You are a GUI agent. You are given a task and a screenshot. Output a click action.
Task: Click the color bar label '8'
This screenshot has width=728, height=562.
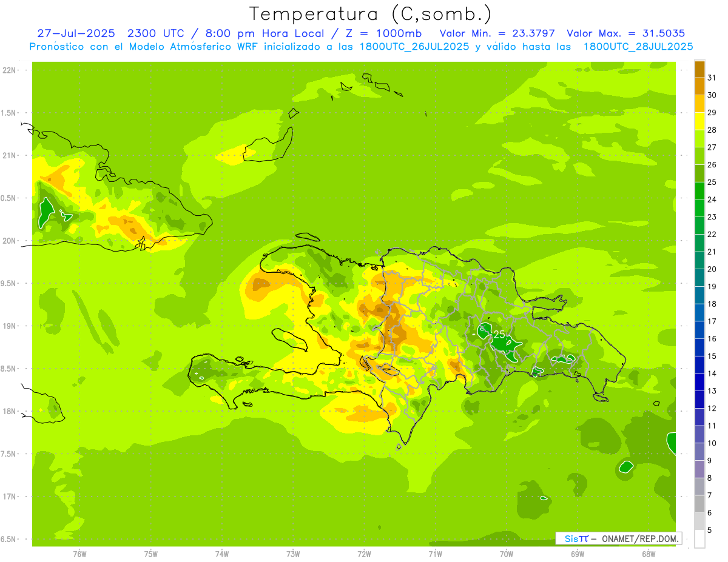[x=710, y=478]
